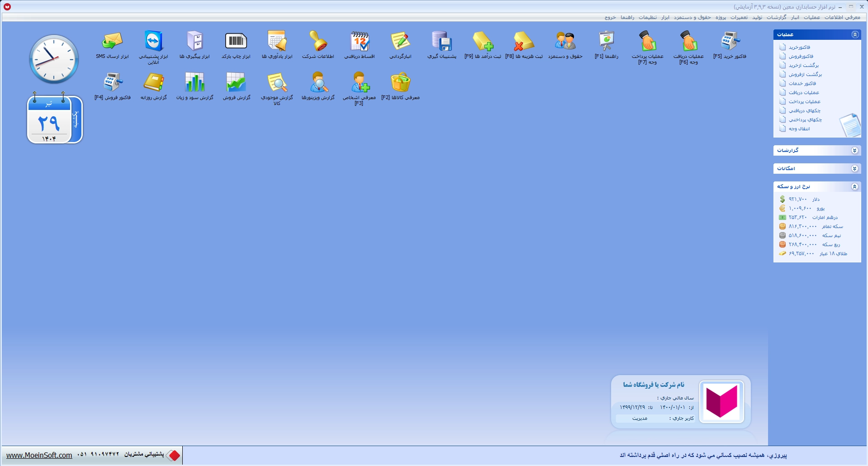
Task: Click the عملیات دریافت sidebar link
Action: [x=804, y=92]
